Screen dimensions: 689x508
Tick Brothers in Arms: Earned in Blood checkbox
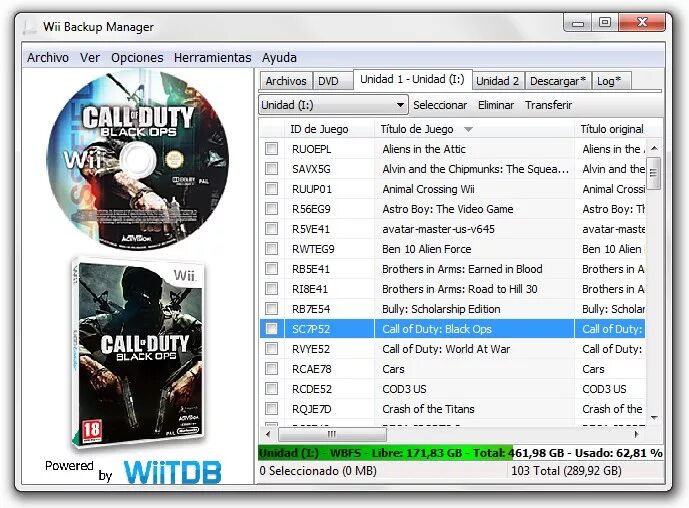(x=272, y=269)
